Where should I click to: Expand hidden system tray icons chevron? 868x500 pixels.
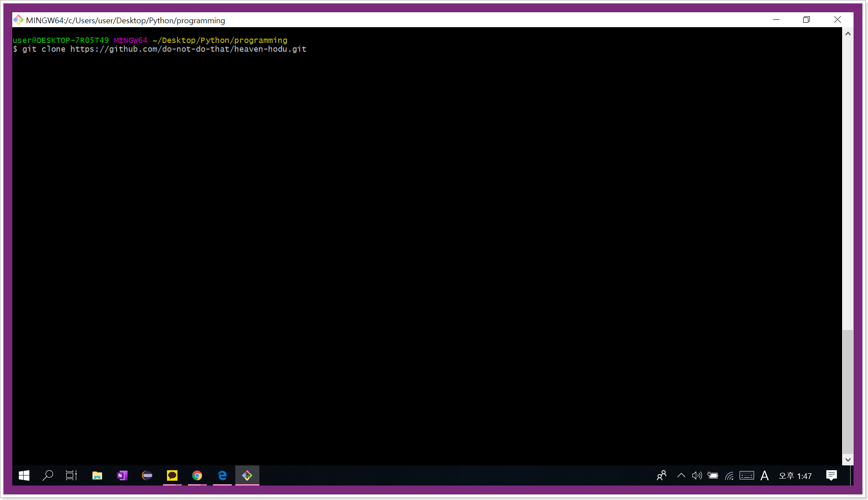[x=681, y=475]
